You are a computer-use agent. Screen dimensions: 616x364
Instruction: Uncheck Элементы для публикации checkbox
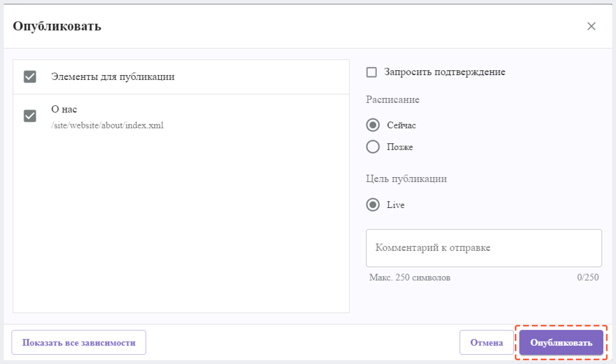[30, 77]
